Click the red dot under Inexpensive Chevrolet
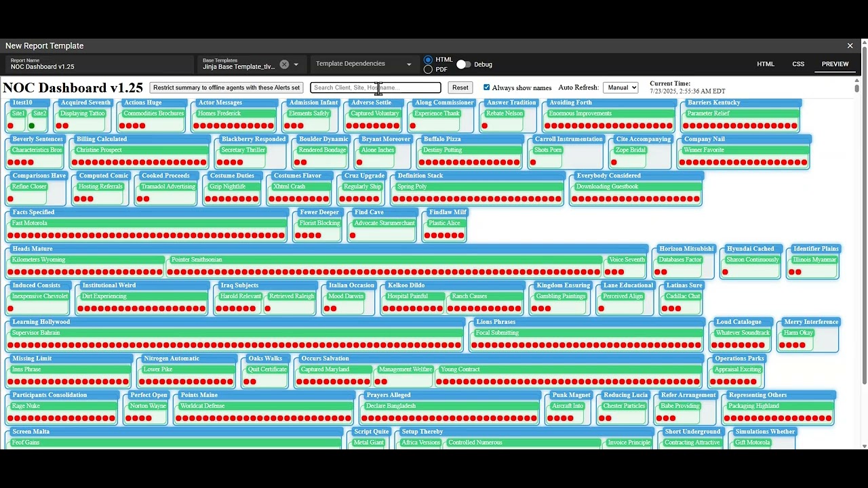This screenshot has width=868, height=488. click(x=10, y=308)
